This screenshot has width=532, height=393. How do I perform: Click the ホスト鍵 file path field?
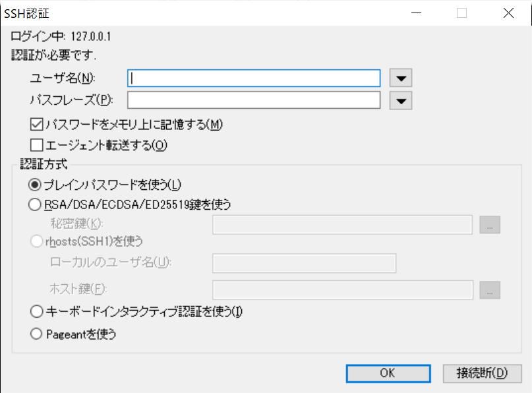coord(343,290)
